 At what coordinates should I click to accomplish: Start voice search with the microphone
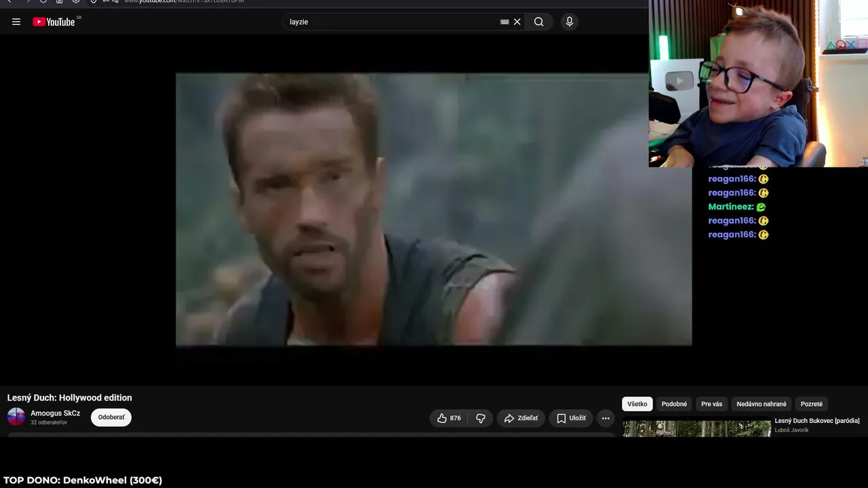click(570, 22)
